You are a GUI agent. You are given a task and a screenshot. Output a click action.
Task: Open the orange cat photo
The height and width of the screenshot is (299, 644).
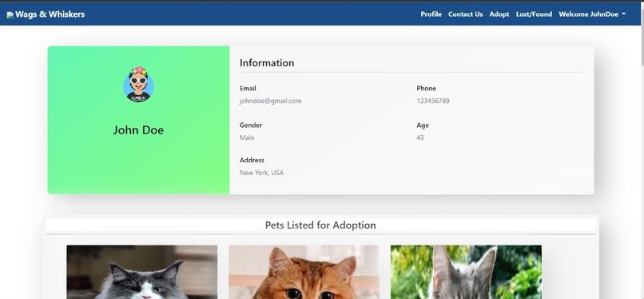304,272
